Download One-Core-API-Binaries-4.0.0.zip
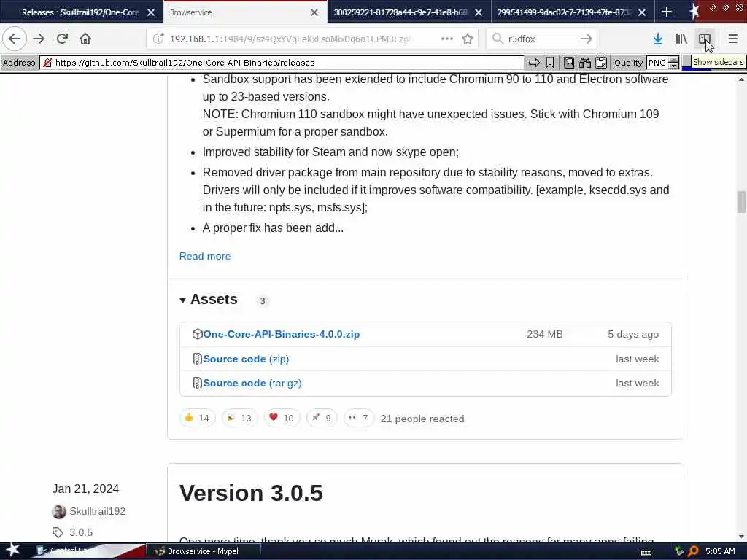The image size is (747, 560). click(281, 334)
